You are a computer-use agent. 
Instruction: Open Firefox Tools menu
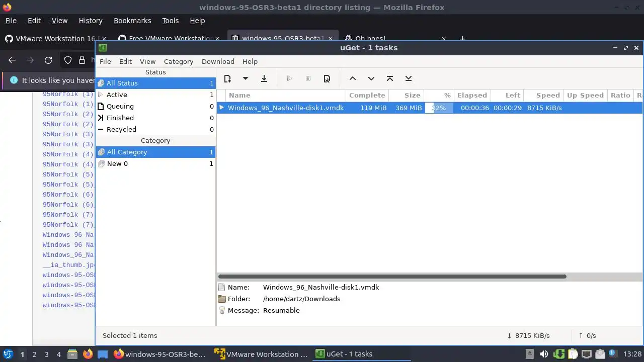[x=170, y=21]
